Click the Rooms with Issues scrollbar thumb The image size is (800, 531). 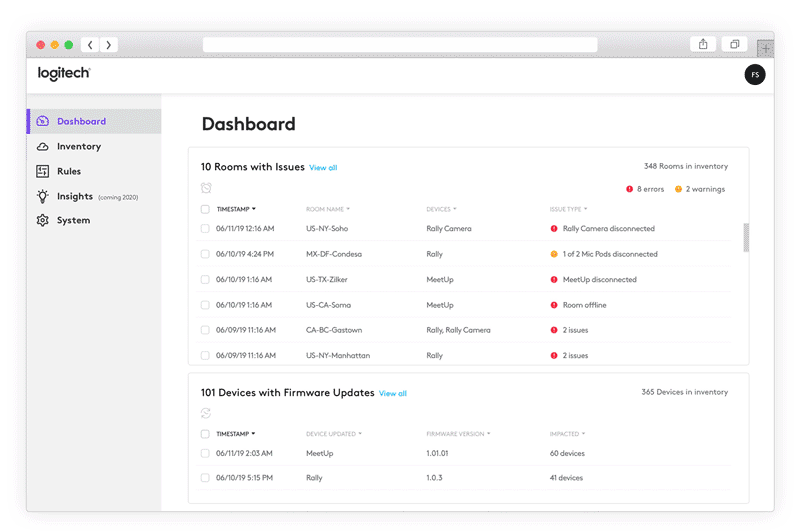pyautogui.click(x=746, y=237)
